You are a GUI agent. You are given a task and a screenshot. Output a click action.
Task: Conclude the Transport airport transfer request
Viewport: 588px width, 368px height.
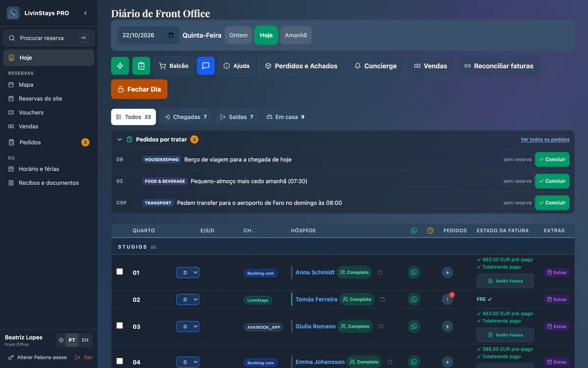pyautogui.click(x=552, y=203)
